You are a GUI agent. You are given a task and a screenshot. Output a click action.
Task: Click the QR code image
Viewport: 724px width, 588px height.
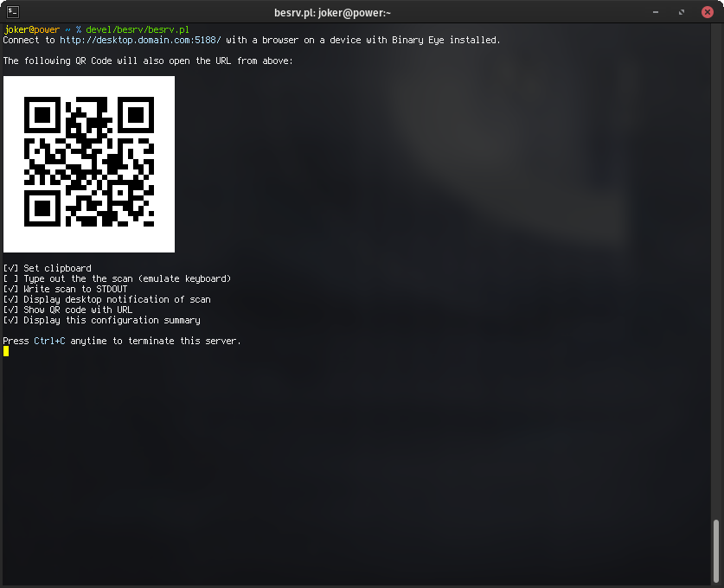click(x=89, y=163)
